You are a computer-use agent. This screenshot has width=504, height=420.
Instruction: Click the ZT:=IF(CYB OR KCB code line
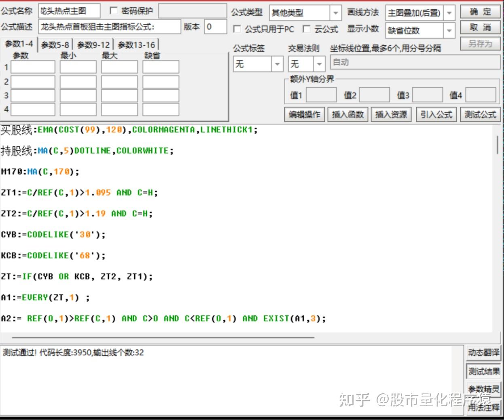point(77,277)
